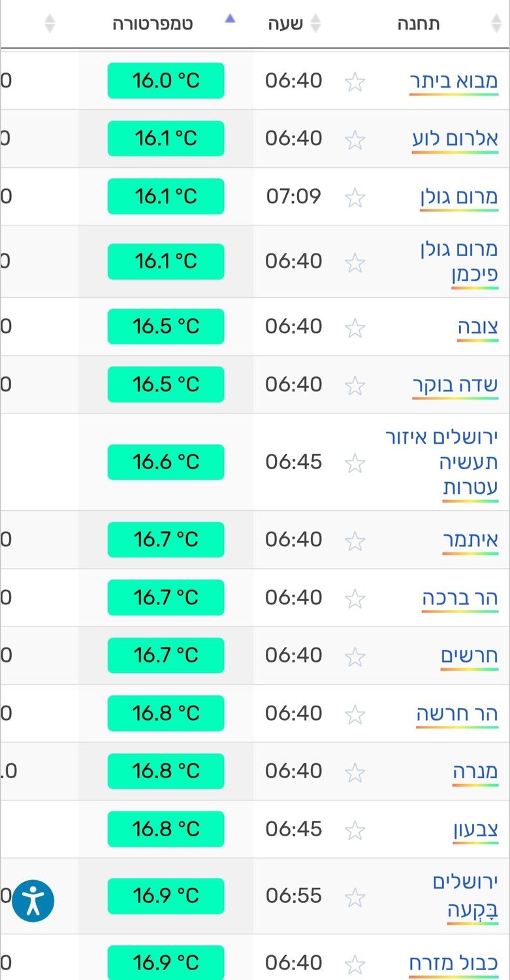Open the accessibility menu button

click(33, 901)
